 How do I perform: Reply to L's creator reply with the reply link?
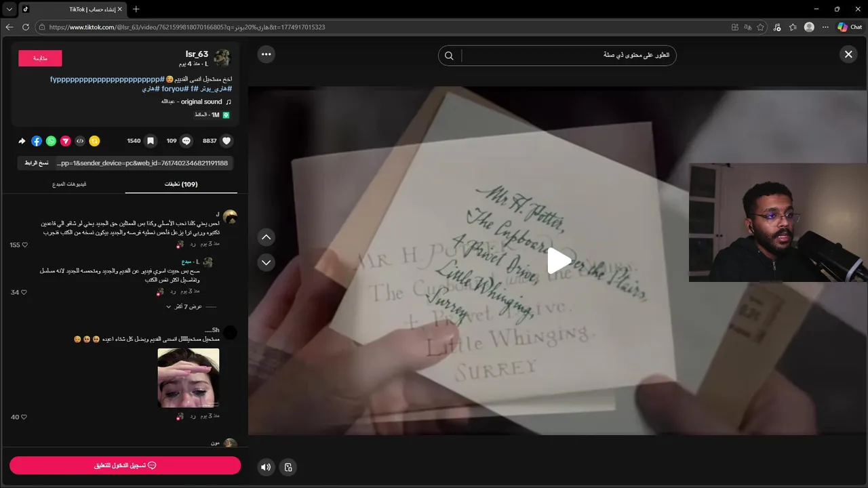coord(173,291)
